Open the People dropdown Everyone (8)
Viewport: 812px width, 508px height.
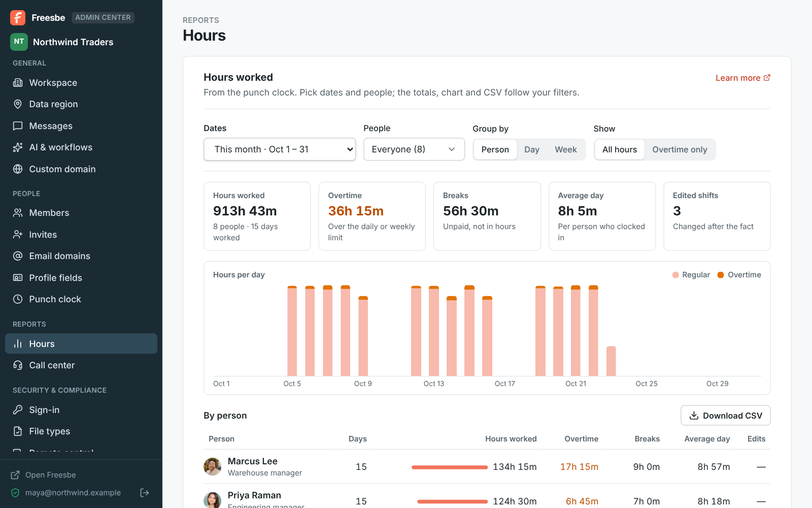pyautogui.click(x=414, y=149)
